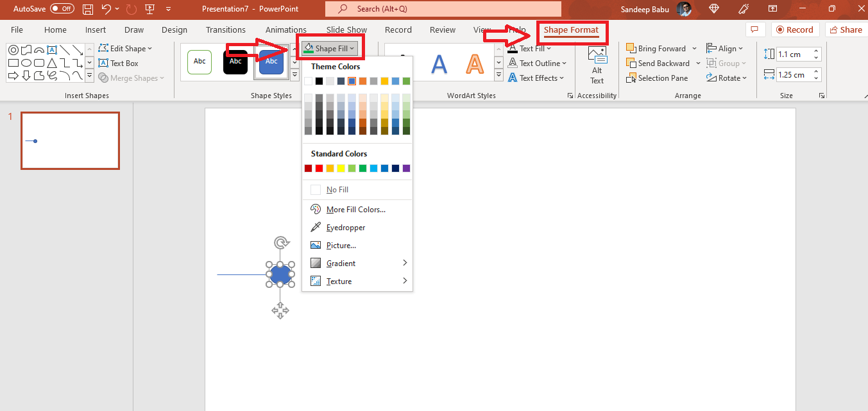Open Customize Quick Access Toolbar dropdown
The image size is (868, 411).
tap(168, 9)
